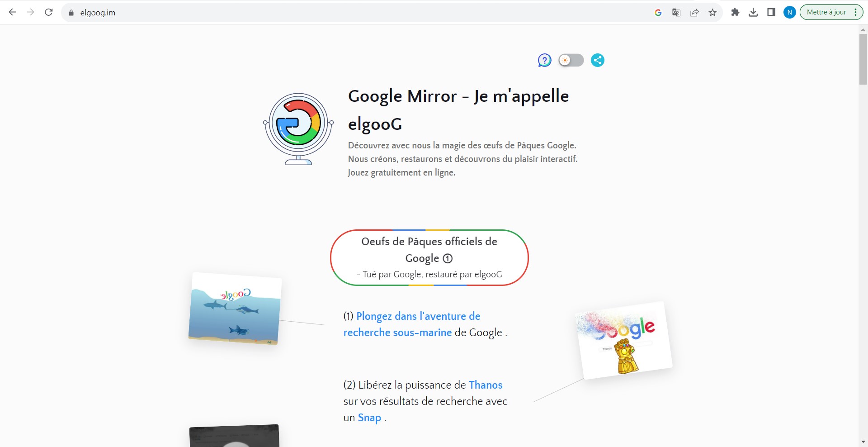This screenshot has width=868, height=447.
Task: Open the Google Translate icon in address bar
Action: 676,13
